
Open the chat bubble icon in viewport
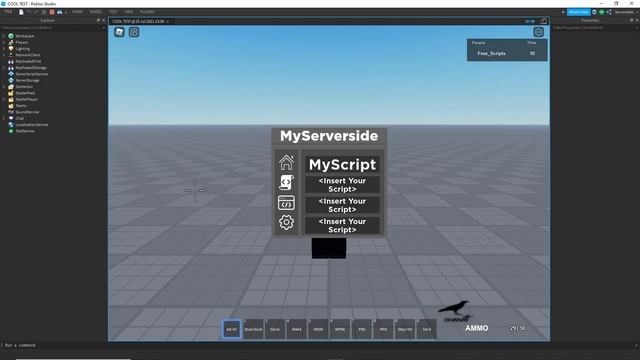pos(134,32)
